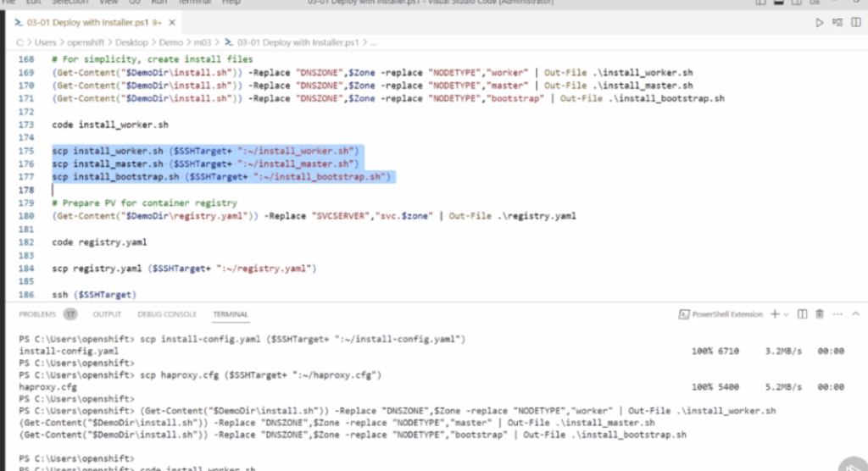This screenshot has height=471, width=868.
Task: Click the line "code install_worker.sh" in the editor
Action: click(110, 125)
